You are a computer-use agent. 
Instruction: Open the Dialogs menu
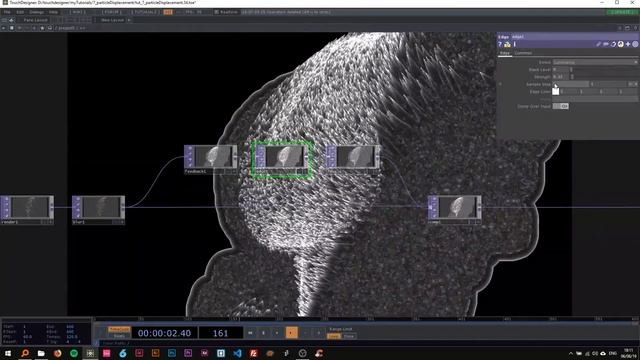pyautogui.click(x=36, y=12)
